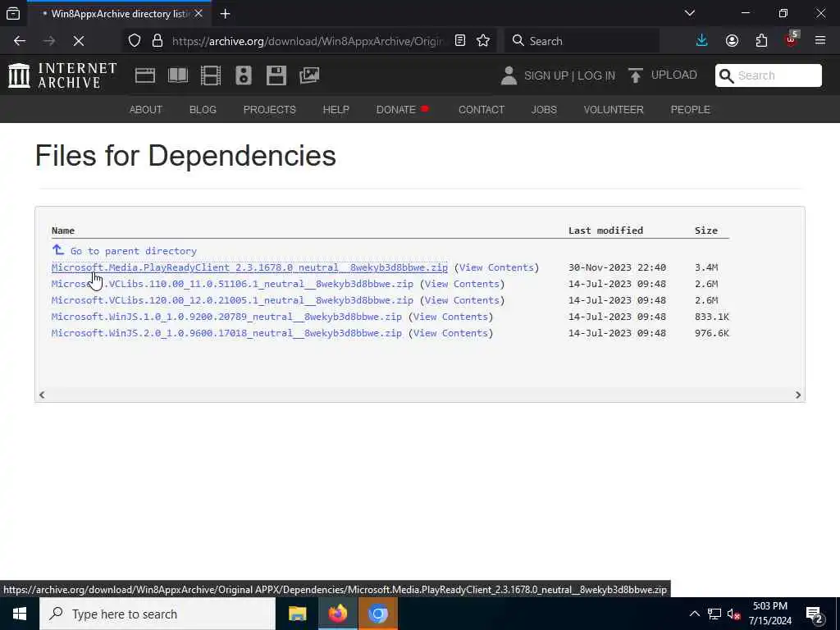Image resolution: width=840 pixels, height=630 pixels.
Task: Open the Firefox hamburger menu
Action: (x=820, y=41)
